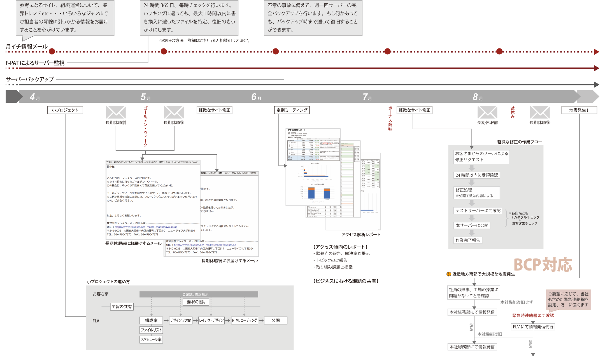Click the スケジュール案 box
This screenshot has height=364, width=605.
(151, 340)
